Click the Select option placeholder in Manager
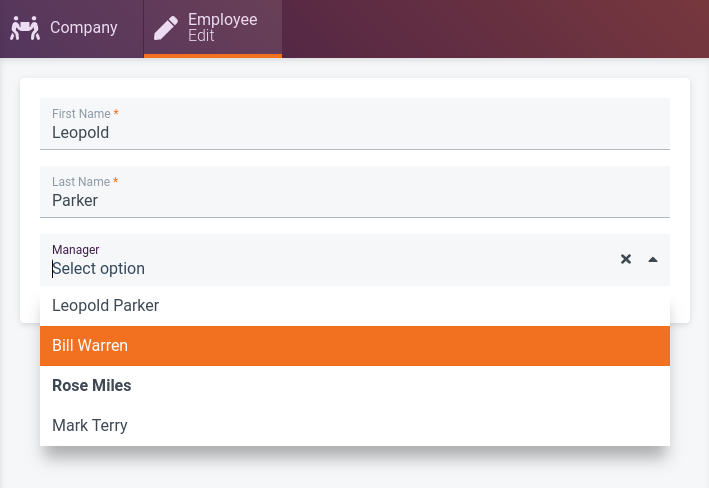The width and height of the screenshot is (709, 488). [x=99, y=268]
